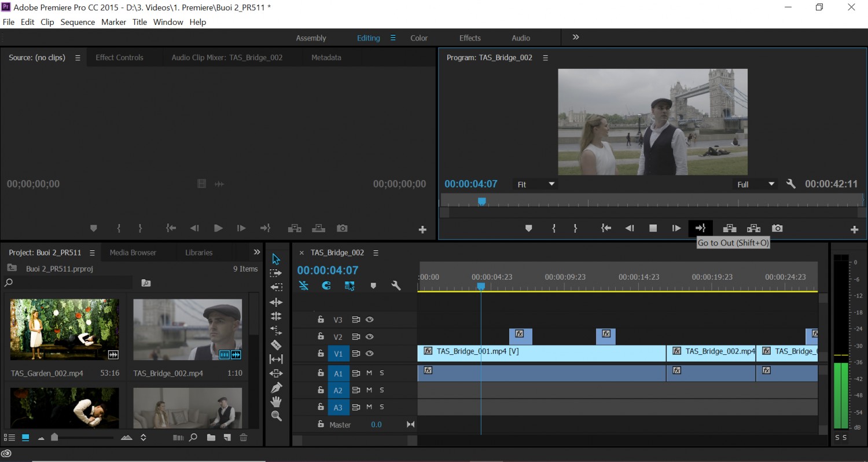Viewport: 868px width, 462px height.
Task: Mute audio track A1
Action: [x=369, y=373]
